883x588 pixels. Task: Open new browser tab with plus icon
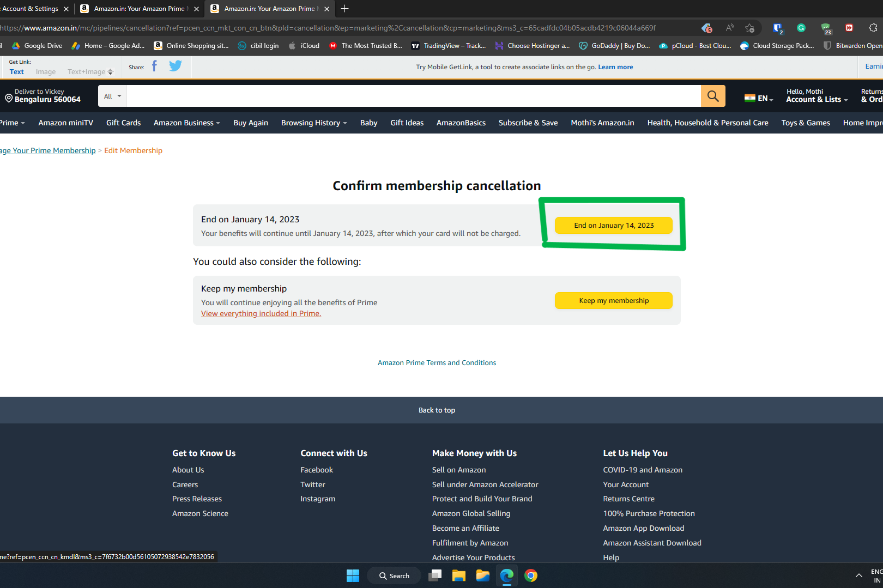344,8
